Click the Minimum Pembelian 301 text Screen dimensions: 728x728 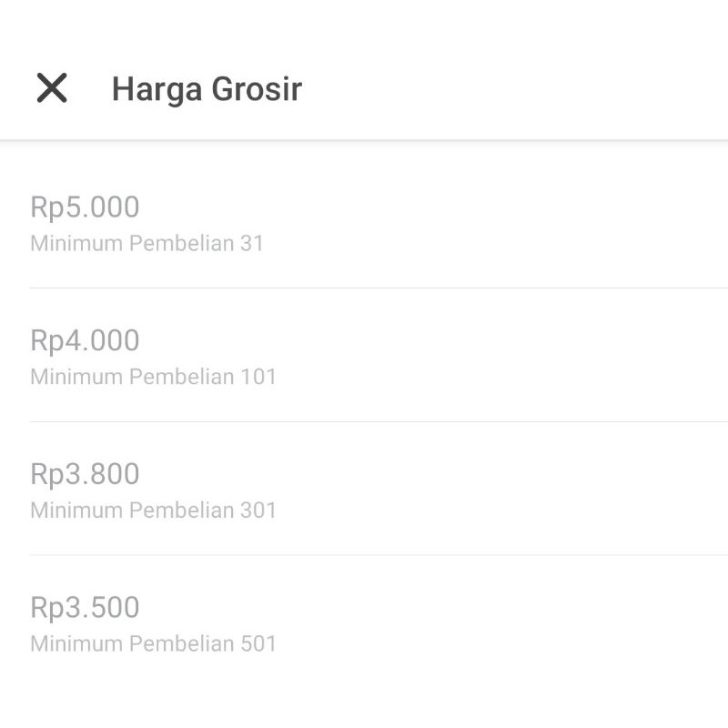click(153, 511)
